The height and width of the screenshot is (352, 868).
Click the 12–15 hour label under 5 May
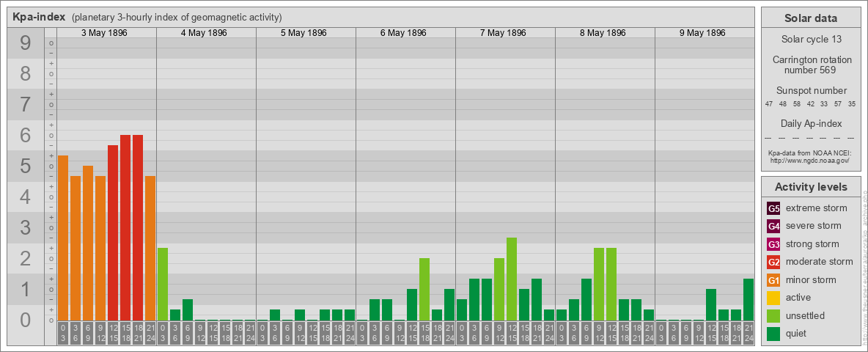(312, 334)
